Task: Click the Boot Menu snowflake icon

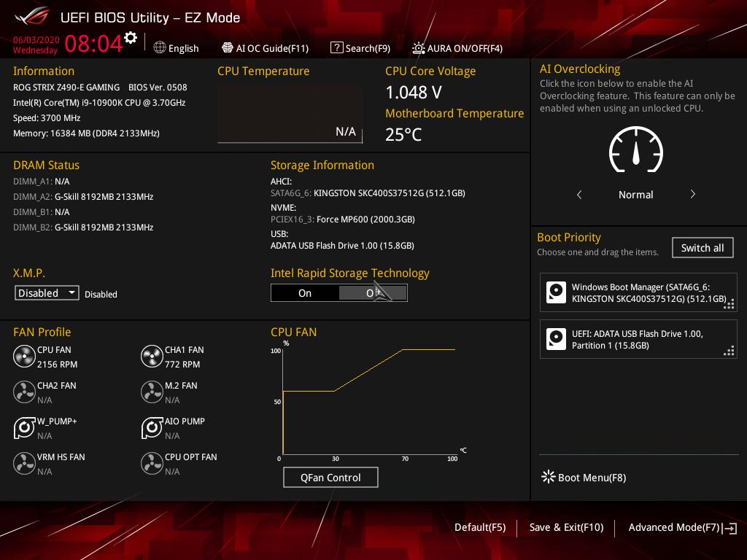Action: coord(548,476)
